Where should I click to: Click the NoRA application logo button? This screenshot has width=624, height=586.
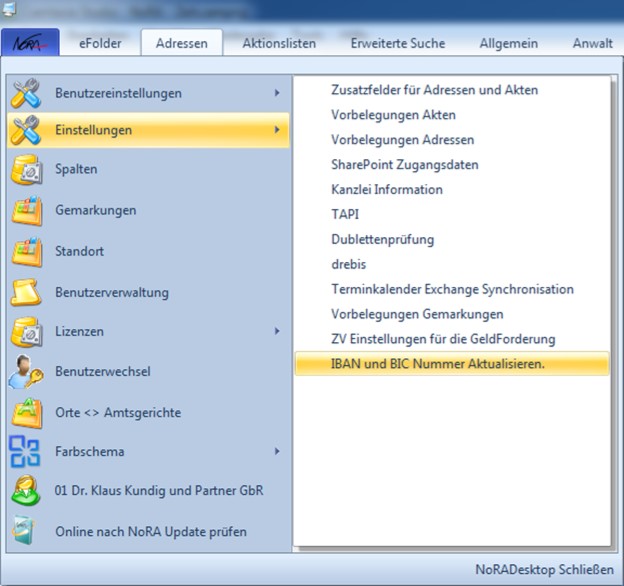point(31,43)
